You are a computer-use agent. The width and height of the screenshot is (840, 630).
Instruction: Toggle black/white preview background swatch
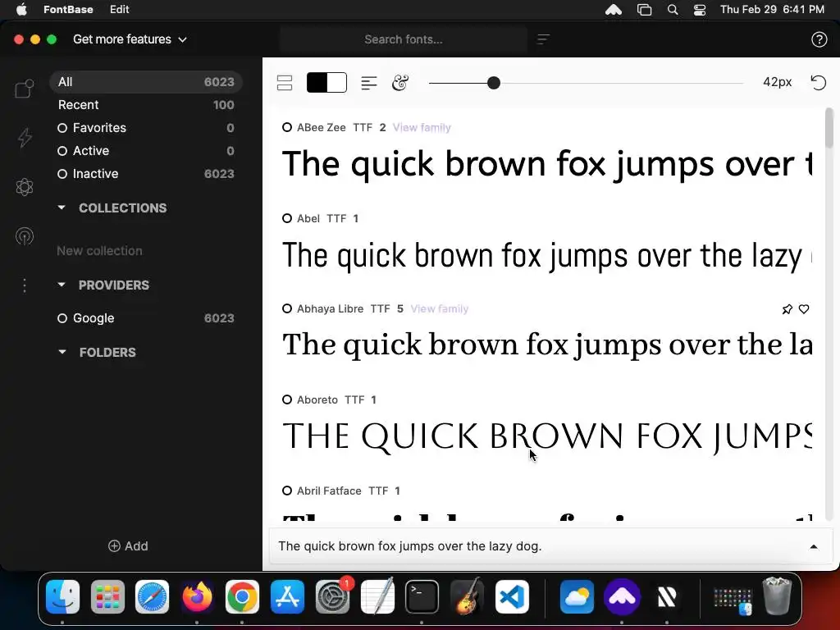coord(326,83)
